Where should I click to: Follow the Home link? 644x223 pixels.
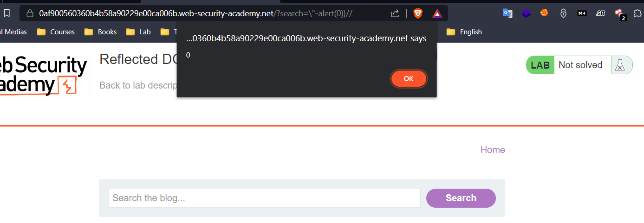tap(493, 150)
